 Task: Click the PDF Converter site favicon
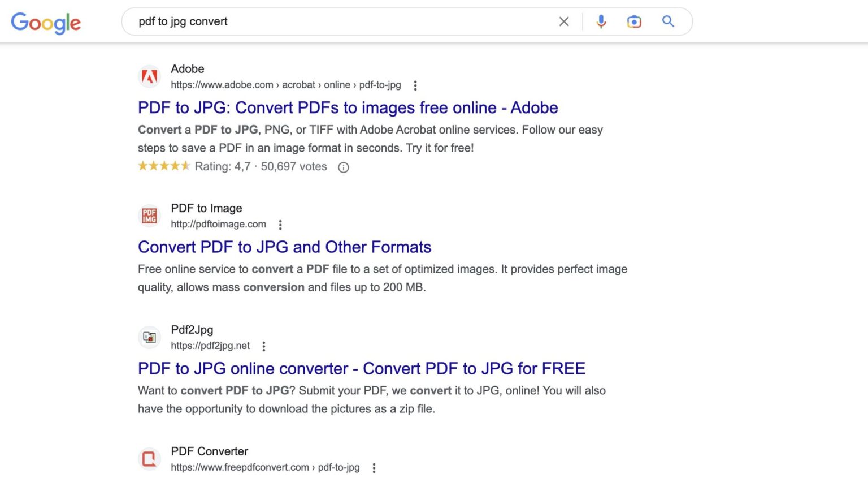(149, 459)
